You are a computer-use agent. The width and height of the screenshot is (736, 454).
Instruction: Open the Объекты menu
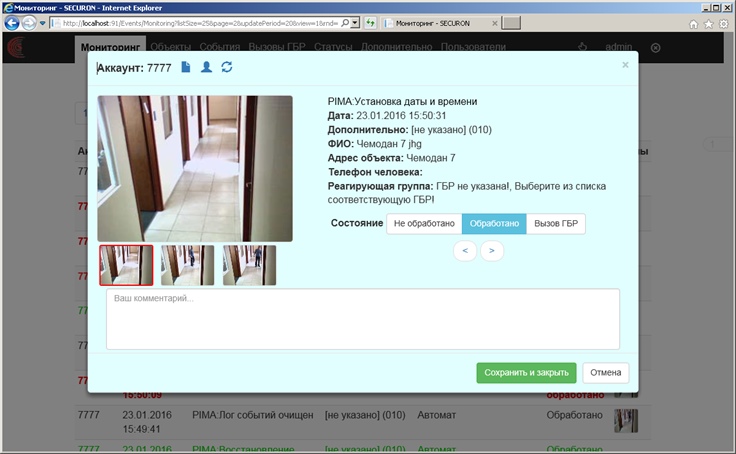click(x=171, y=47)
